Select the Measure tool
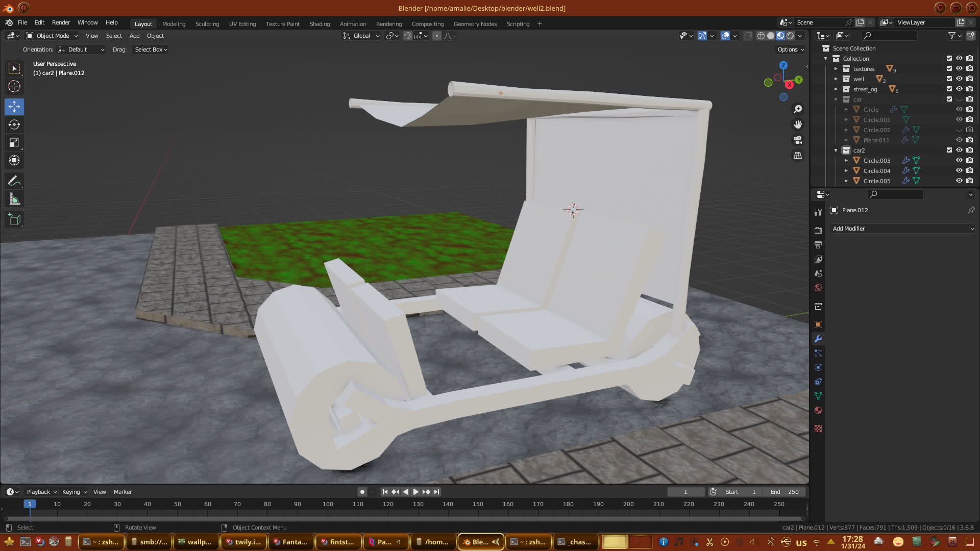 [x=14, y=199]
